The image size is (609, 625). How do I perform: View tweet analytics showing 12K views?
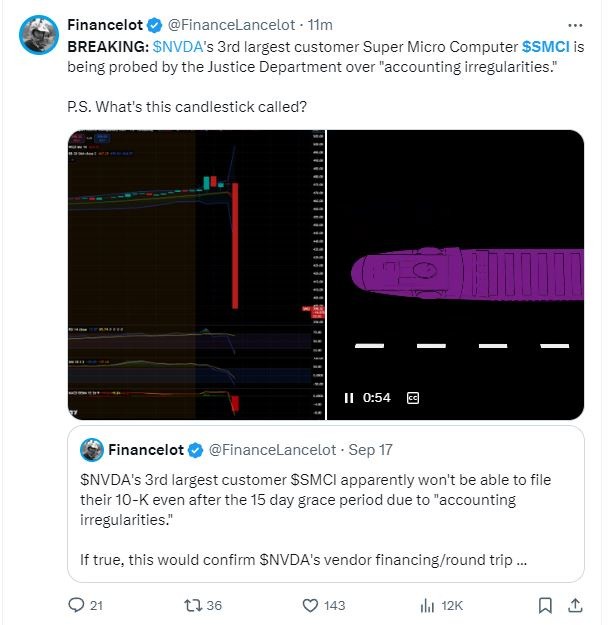[428, 605]
